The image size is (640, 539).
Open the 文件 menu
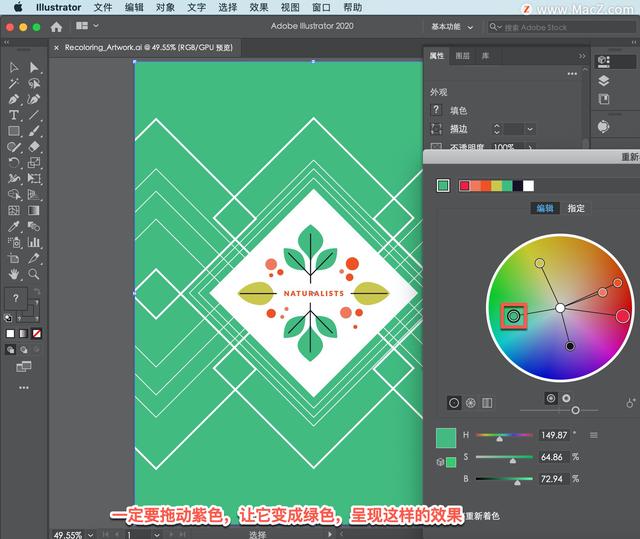pyautogui.click(x=103, y=7)
